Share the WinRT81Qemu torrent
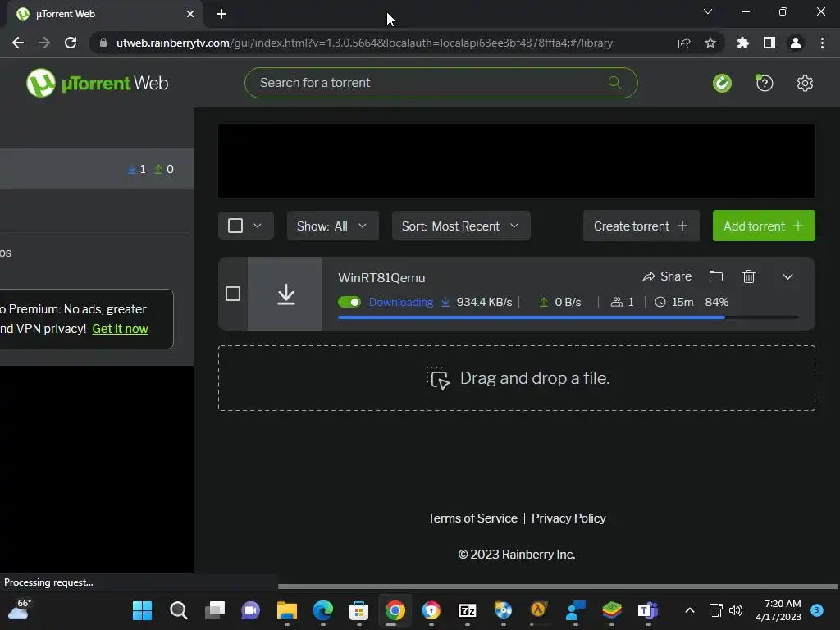This screenshot has height=630, width=840. coord(667,276)
